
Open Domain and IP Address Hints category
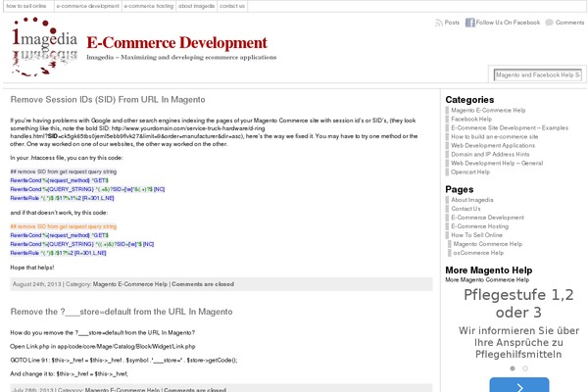[490, 154]
